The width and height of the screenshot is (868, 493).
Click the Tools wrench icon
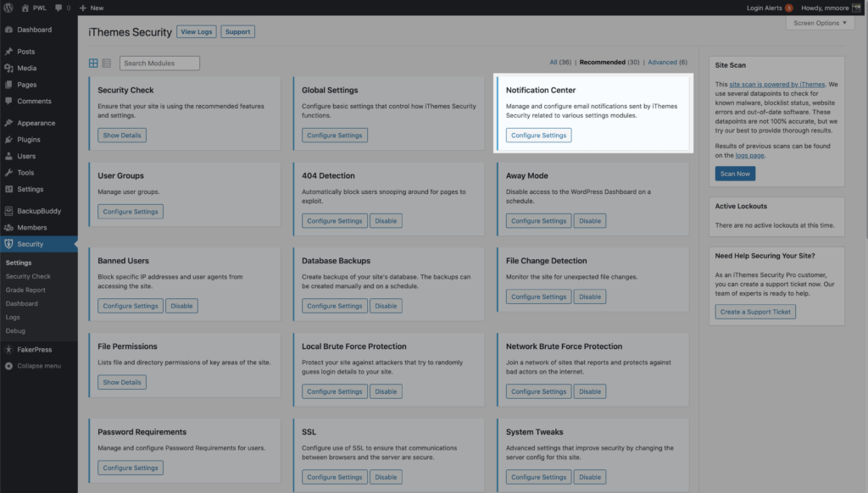(x=8, y=173)
